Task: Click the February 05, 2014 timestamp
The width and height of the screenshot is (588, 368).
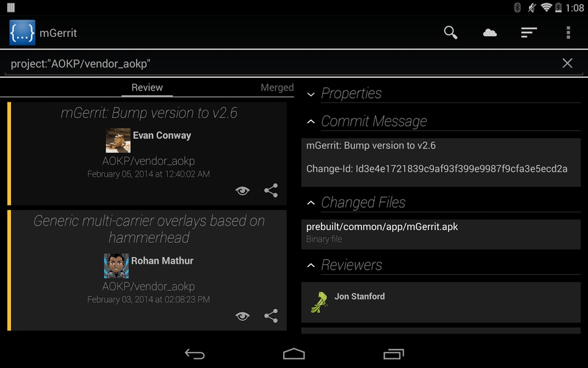Action: (148, 174)
